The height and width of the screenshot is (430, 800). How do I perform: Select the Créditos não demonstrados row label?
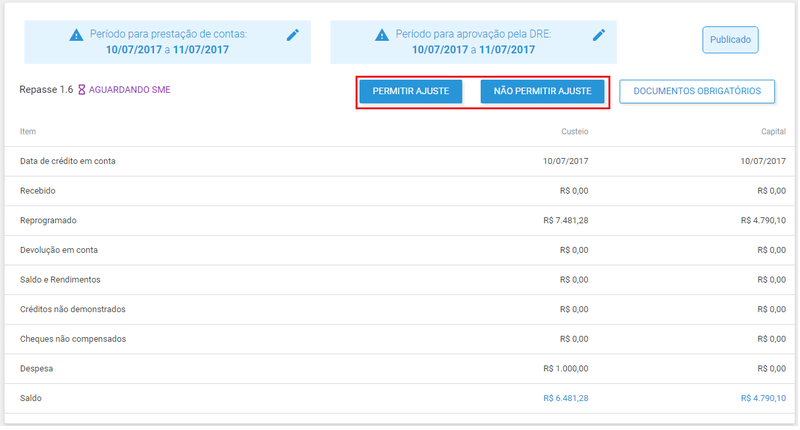73,309
